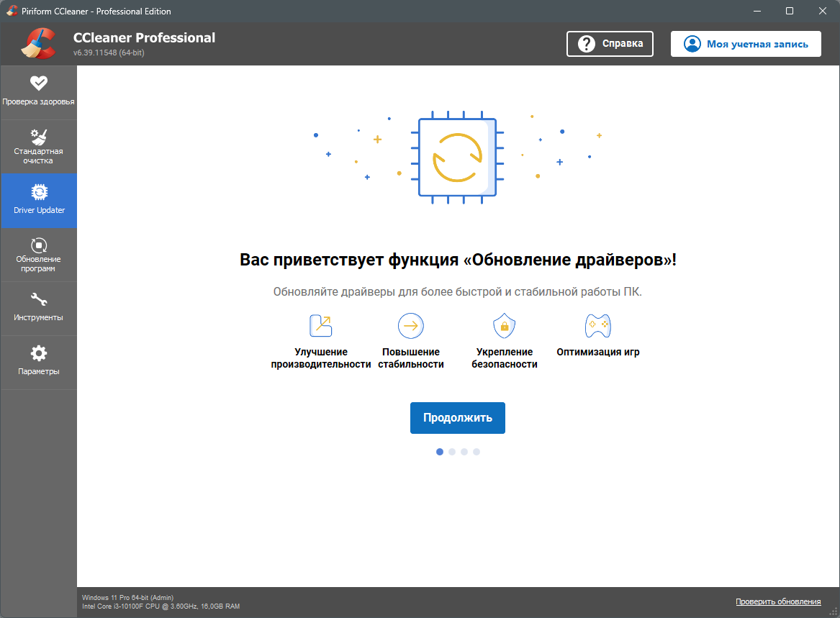The height and width of the screenshot is (618, 840).
Task: Click the Обновляйте драйверы subtitle text
Action: [x=458, y=292]
